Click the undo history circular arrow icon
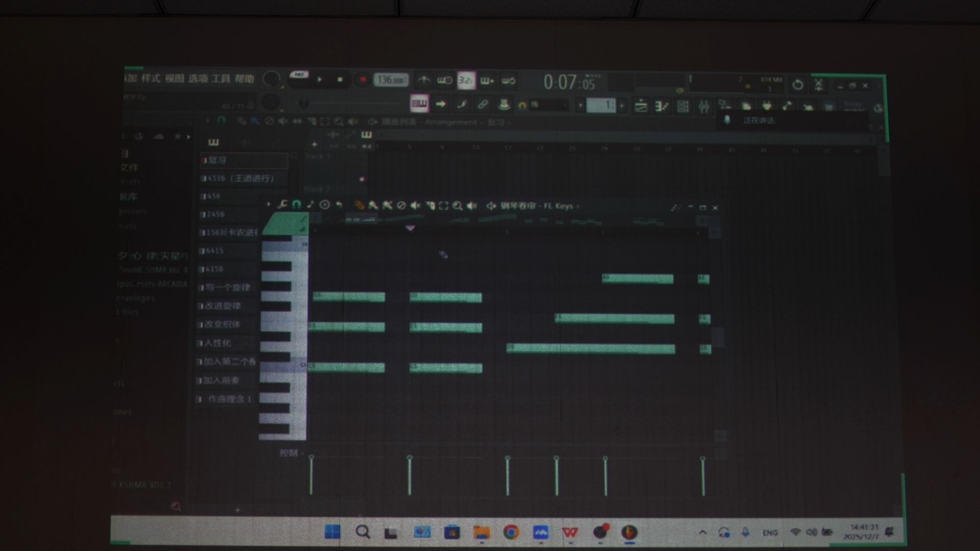This screenshot has width=980, height=551. click(798, 85)
